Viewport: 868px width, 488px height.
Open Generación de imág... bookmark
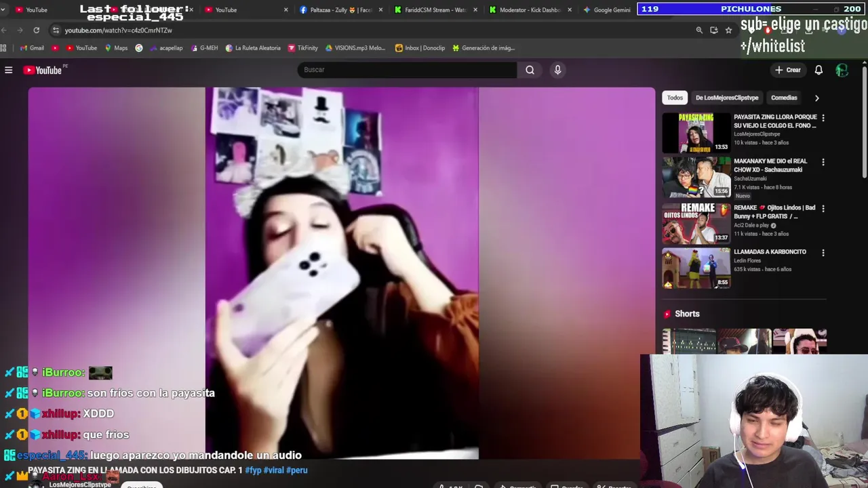pos(484,48)
